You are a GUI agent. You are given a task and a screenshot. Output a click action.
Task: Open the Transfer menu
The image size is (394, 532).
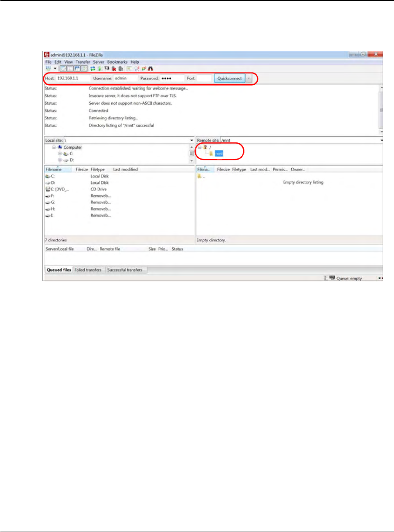pos(83,62)
